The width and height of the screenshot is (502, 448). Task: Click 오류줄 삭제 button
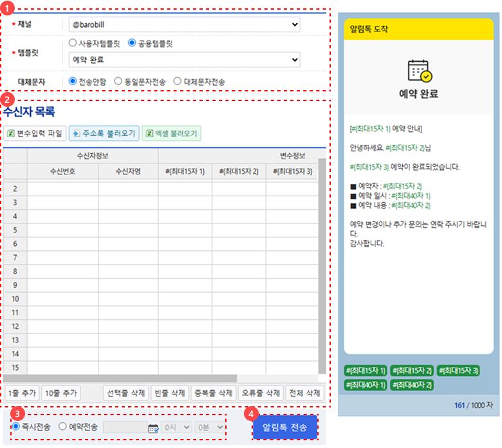pyautogui.click(x=261, y=393)
